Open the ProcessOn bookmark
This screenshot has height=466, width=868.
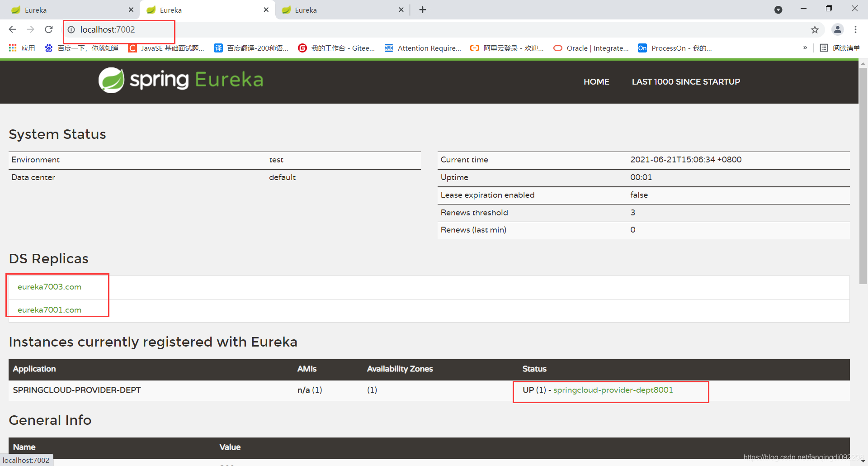tap(675, 48)
